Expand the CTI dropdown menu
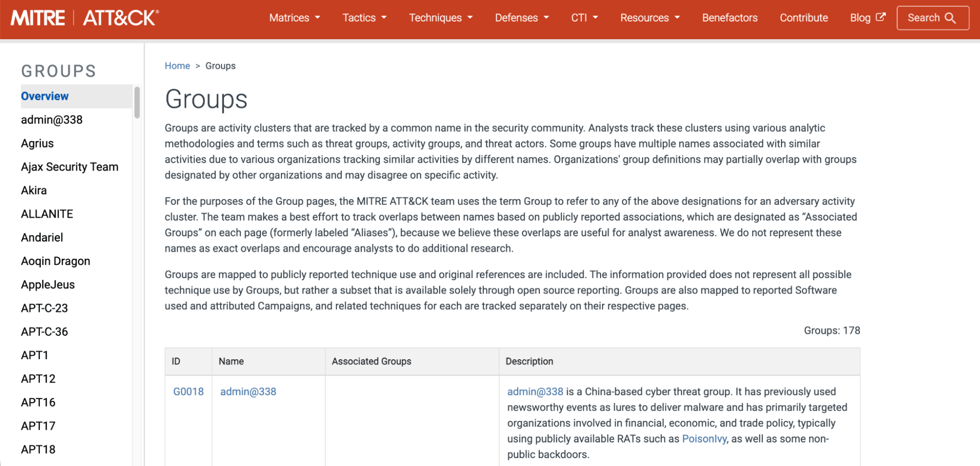980x466 pixels. [x=584, y=18]
